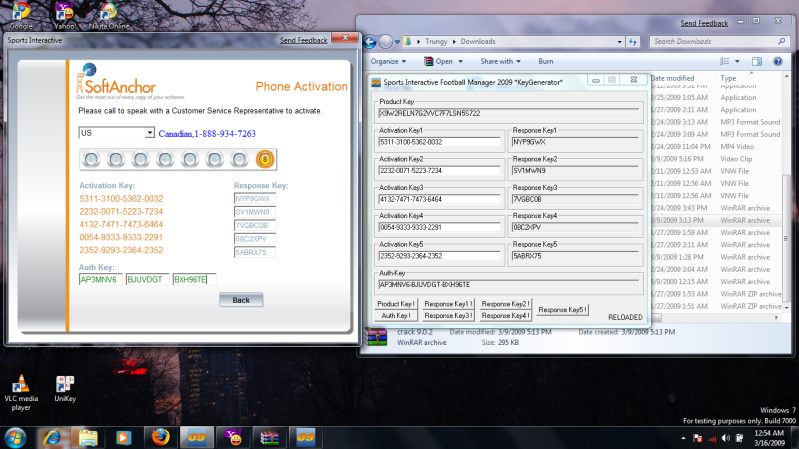Select step 8 circle in Phone Activation
Screen dimensions: 799x449
coord(264,160)
